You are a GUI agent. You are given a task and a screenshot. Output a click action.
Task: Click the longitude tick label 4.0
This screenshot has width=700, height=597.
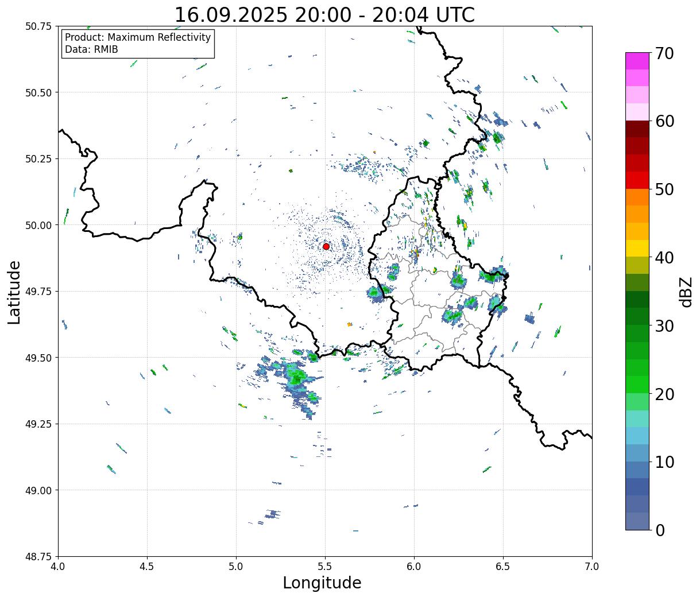tap(58, 567)
